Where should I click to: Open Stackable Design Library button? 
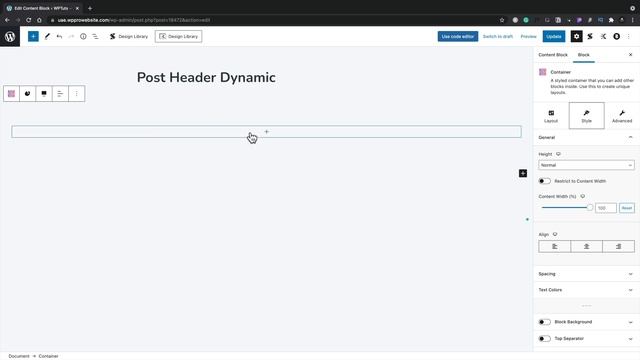tap(129, 36)
